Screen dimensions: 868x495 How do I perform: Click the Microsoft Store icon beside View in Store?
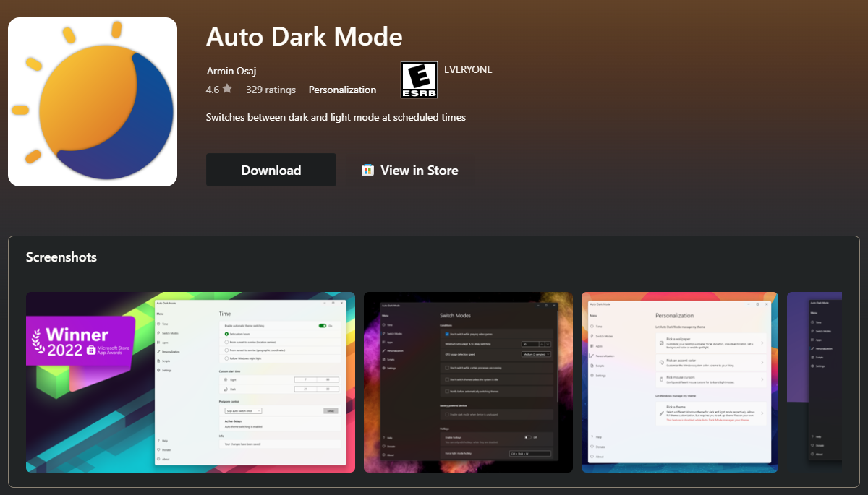coord(367,171)
